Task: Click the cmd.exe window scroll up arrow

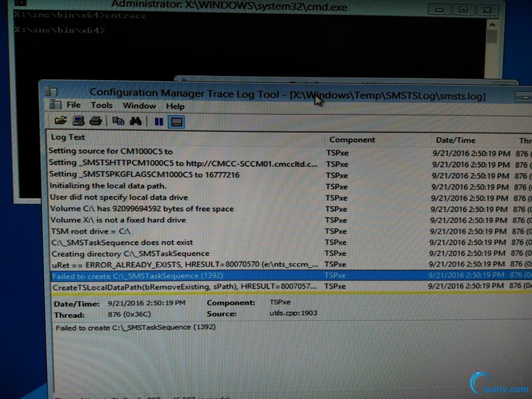Action: pos(492,25)
